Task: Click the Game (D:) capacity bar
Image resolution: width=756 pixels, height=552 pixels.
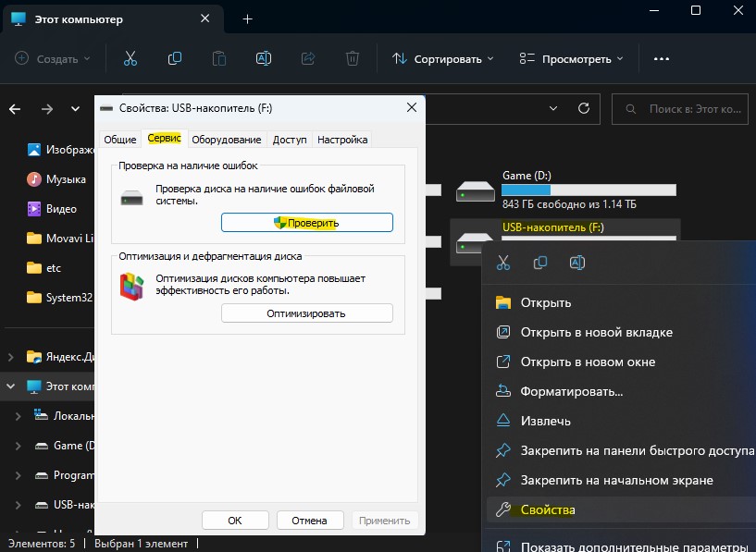Action: [x=589, y=190]
